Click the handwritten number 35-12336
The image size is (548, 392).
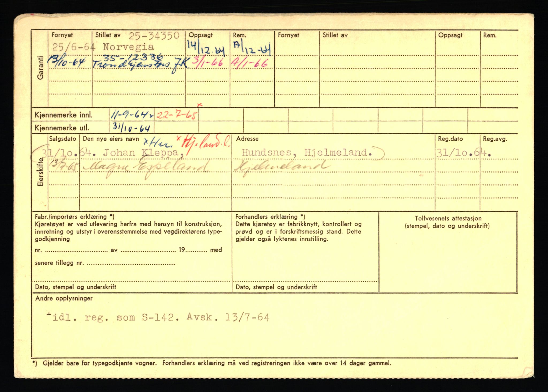coord(133,57)
